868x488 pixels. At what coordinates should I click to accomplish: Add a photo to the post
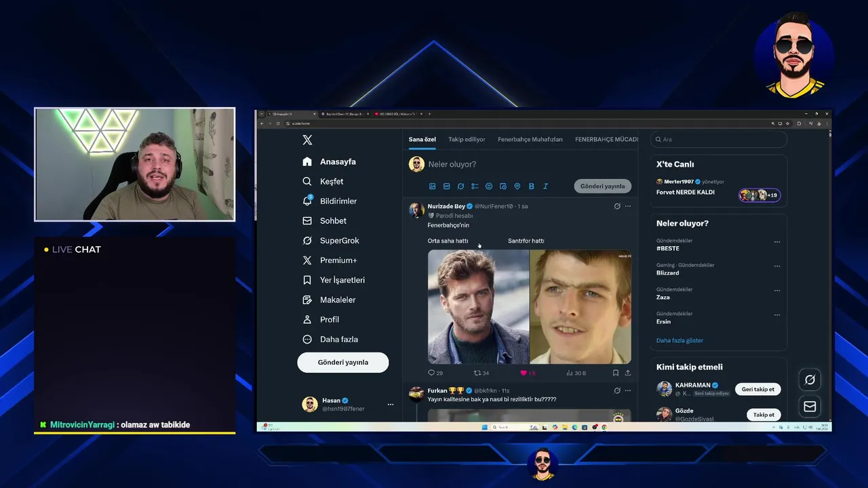click(x=432, y=186)
